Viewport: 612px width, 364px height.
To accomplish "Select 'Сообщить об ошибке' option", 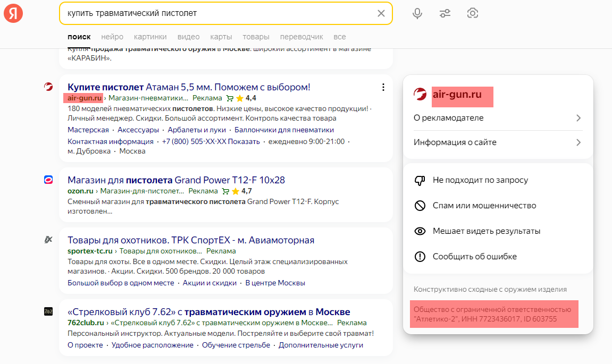I will pyautogui.click(x=475, y=257).
